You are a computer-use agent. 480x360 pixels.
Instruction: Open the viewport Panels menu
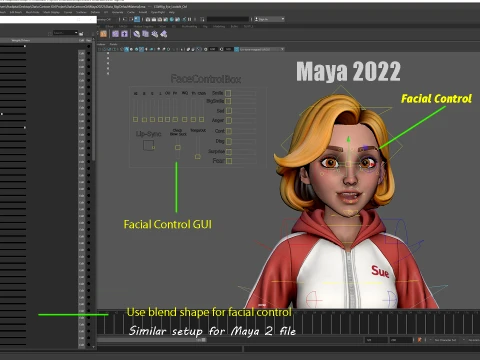coord(114,44)
